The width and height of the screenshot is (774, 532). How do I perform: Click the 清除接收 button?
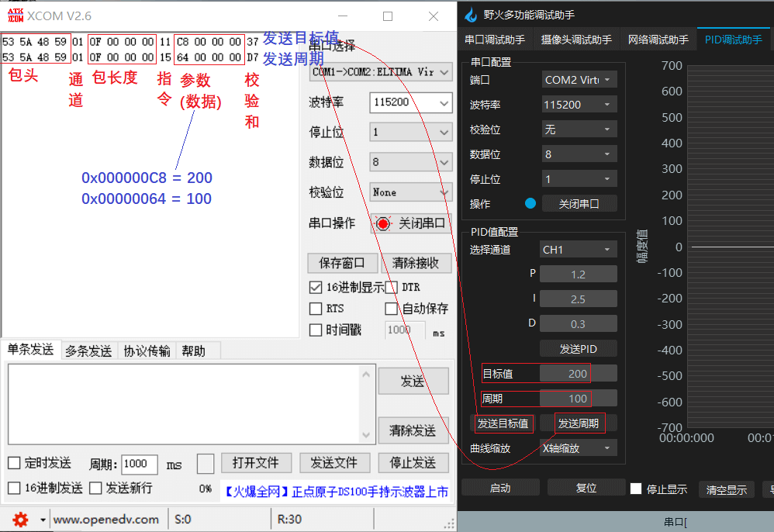[x=416, y=263]
